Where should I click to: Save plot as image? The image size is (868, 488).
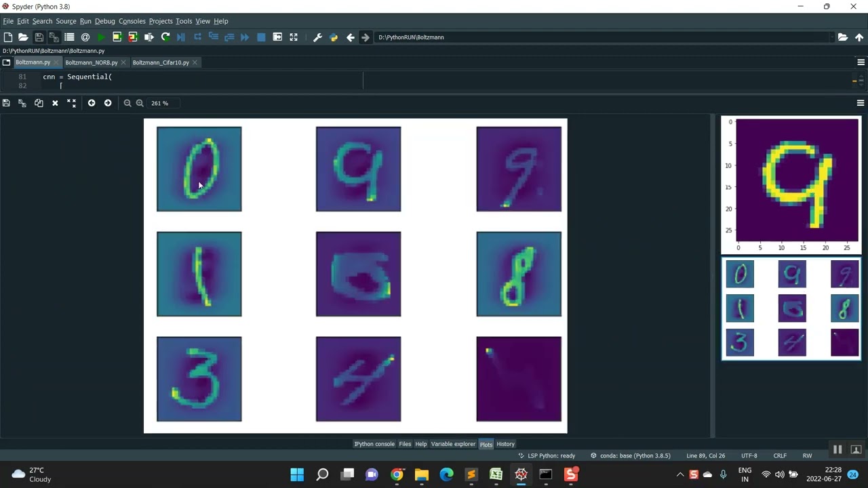click(x=6, y=103)
